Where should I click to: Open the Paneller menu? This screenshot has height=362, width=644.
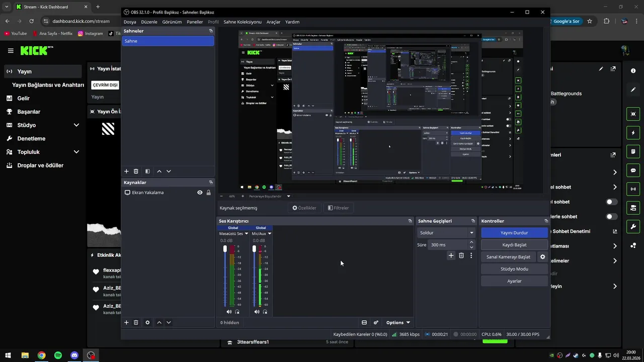point(195,22)
